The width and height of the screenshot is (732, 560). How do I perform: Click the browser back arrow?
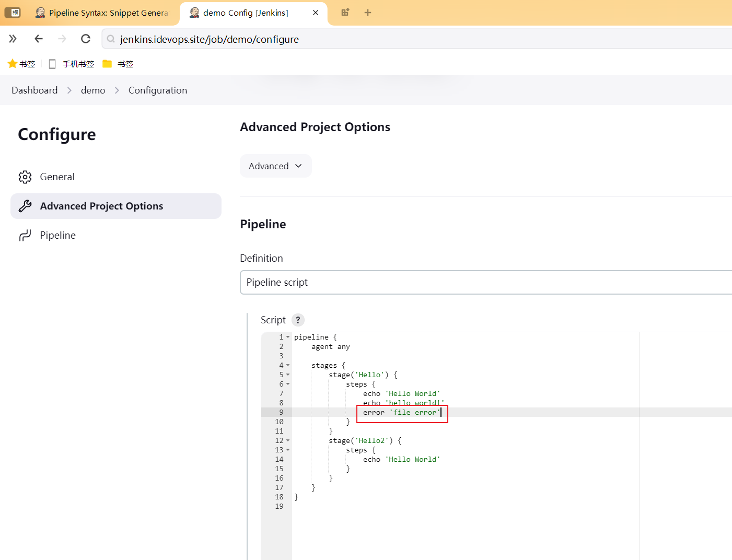click(38, 39)
